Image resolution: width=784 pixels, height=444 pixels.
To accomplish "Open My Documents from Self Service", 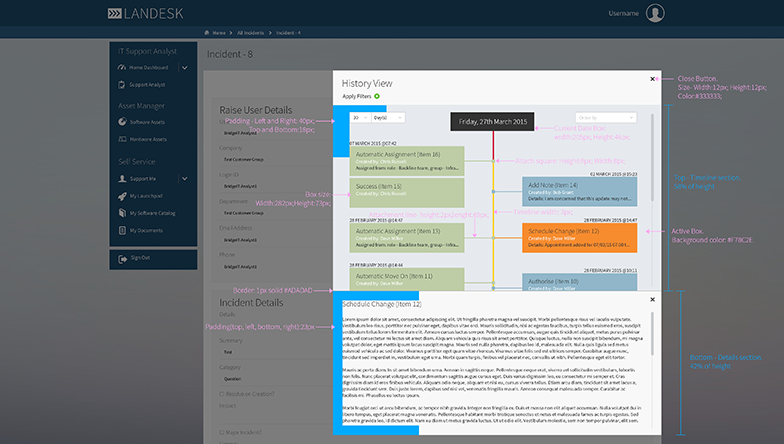I will [x=147, y=231].
